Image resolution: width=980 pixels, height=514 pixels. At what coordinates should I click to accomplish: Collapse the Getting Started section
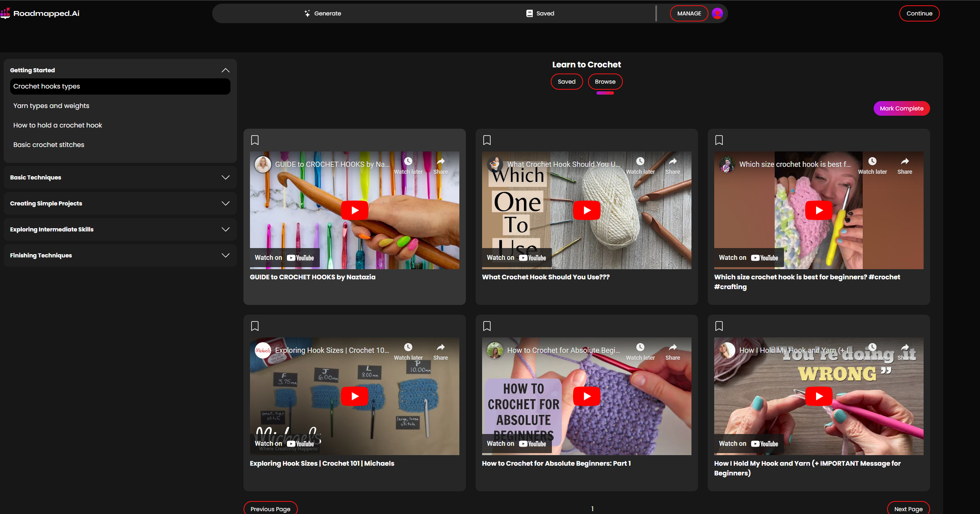coord(226,70)
